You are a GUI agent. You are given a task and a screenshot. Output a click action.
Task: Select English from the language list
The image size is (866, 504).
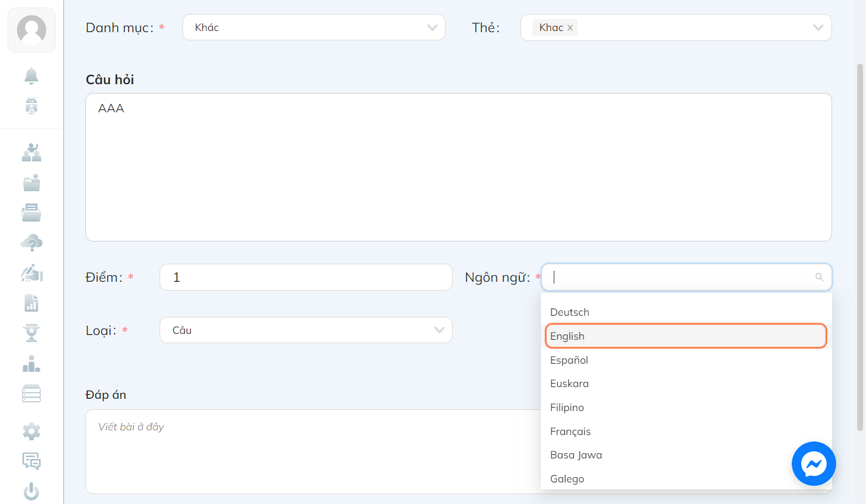point(686,336)
